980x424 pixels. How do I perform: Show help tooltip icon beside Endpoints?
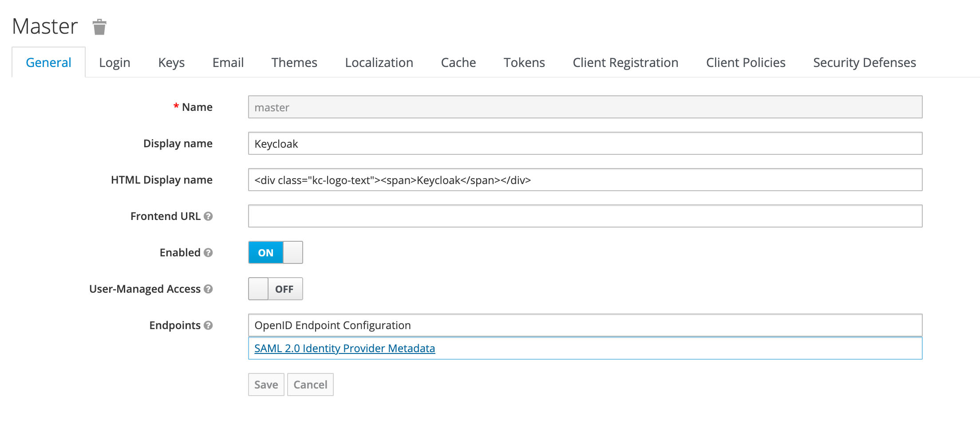coord(208,325)
